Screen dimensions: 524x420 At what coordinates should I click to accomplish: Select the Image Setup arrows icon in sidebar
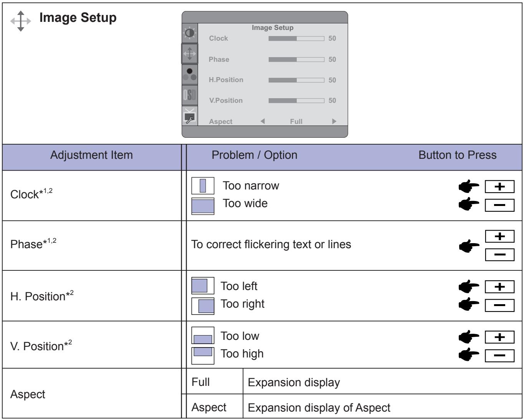(x=190, y=54)
